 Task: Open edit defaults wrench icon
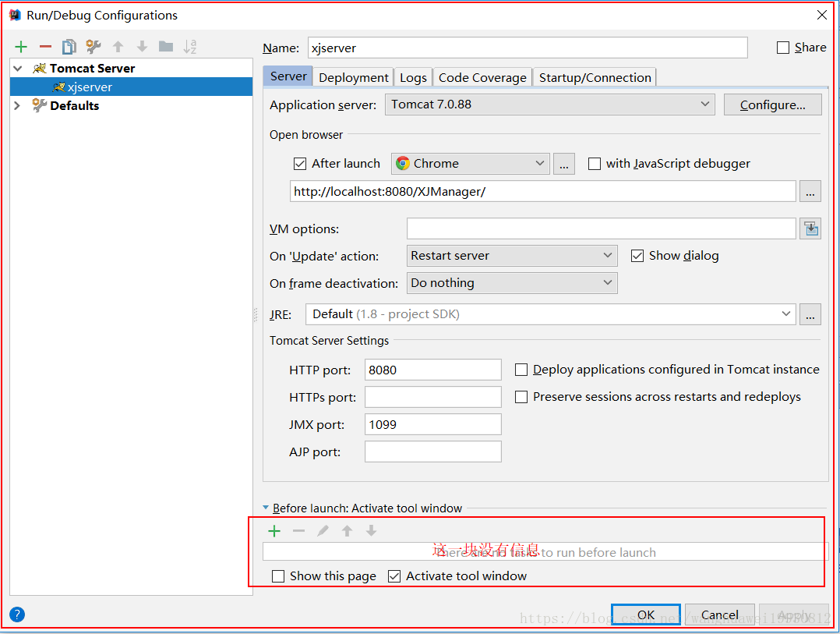pyautogui.click(x=94, y=47)
